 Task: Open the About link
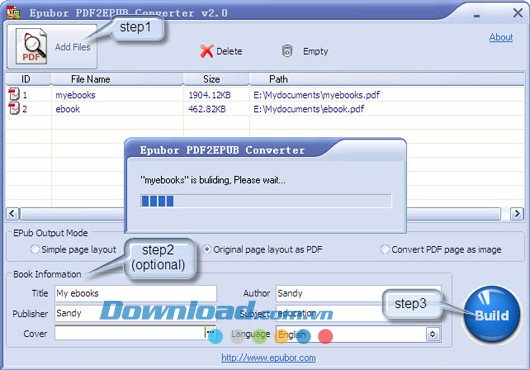501,37
